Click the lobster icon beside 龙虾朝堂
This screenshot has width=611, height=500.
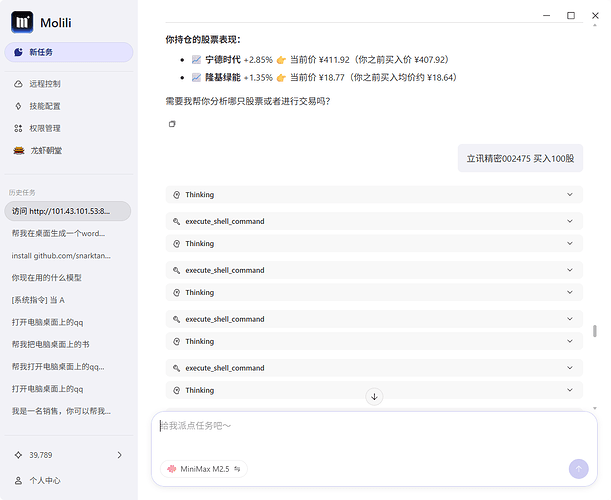tap(19, 150)
